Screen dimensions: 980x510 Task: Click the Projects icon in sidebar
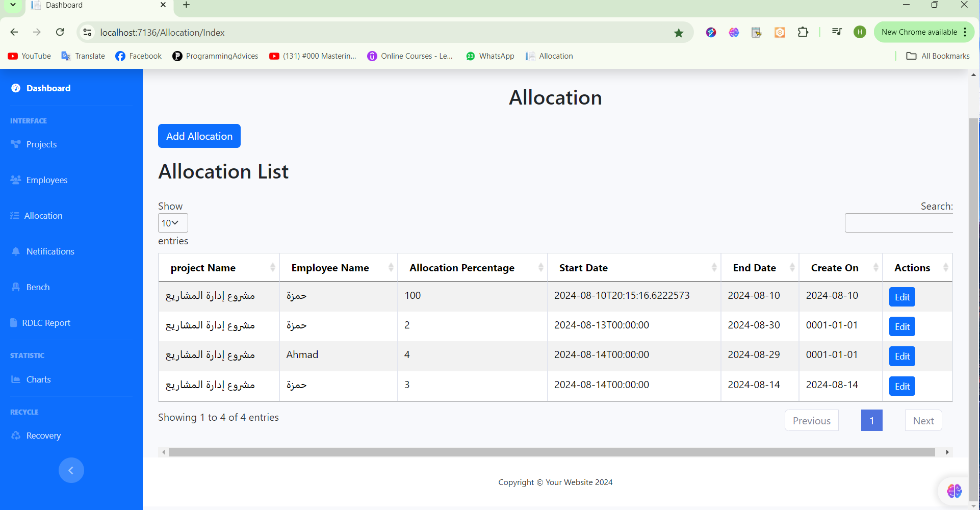tap(16, 144)
